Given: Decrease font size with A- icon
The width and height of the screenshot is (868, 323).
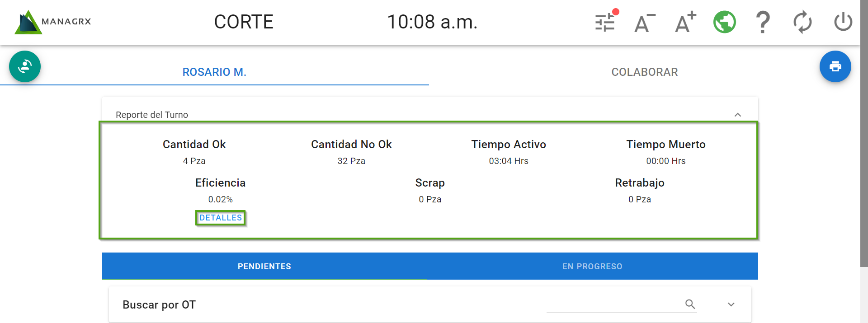Looking at the screenshot, I should click(644, 23).
